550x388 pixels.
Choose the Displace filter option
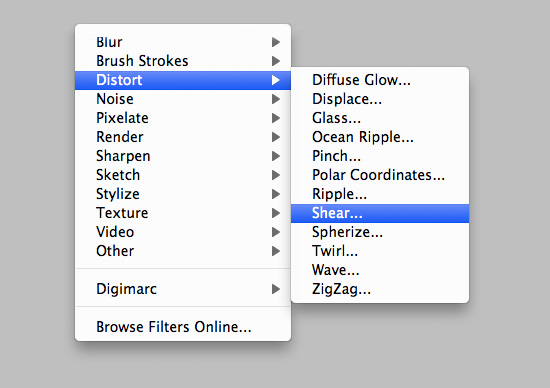pyautogui.click(x=380, y=99)
